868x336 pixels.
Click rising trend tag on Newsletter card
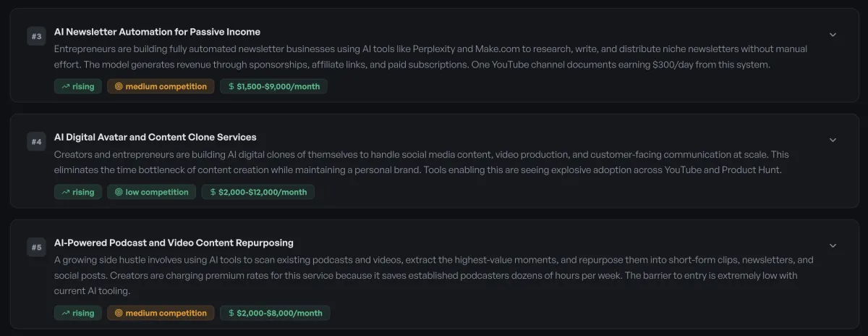point(78,87)
